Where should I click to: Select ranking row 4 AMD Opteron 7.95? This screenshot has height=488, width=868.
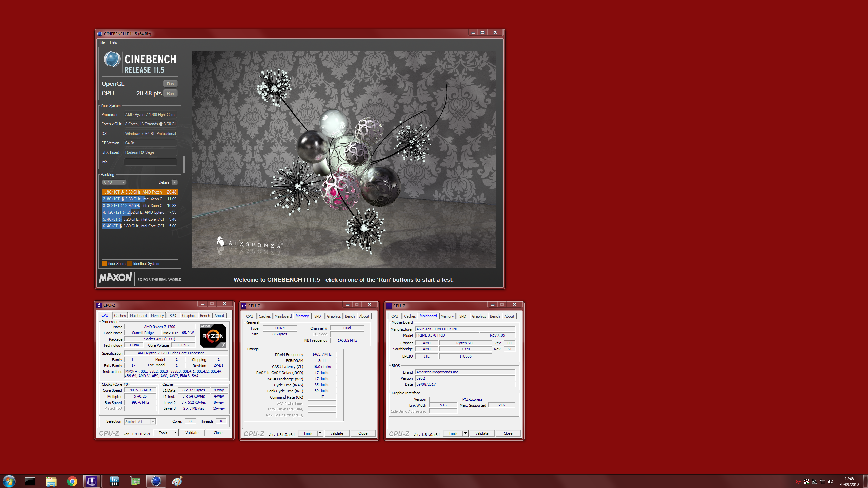tap(140, 212)
